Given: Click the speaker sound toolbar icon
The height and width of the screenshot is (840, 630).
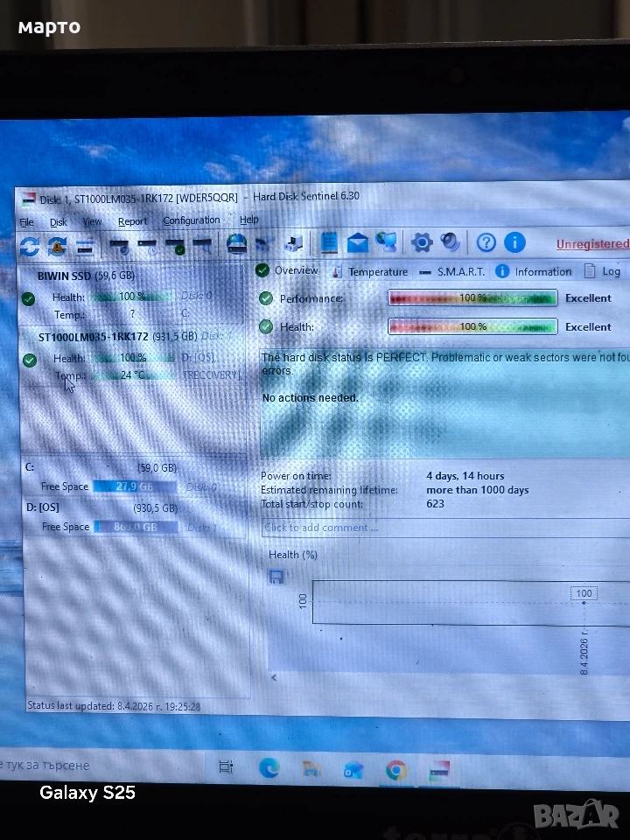Looking at the screenshot, I should (450, 242).
